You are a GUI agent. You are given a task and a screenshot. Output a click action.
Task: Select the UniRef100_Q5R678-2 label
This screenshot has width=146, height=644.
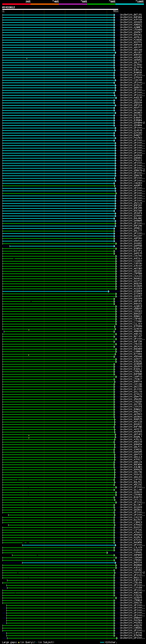[132, 170]
